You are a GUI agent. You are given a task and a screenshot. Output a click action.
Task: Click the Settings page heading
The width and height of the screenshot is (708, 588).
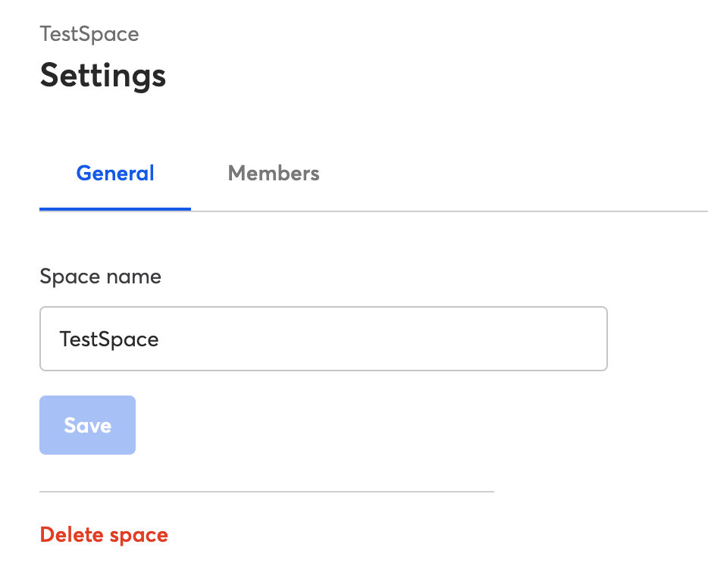pos(103,76)
